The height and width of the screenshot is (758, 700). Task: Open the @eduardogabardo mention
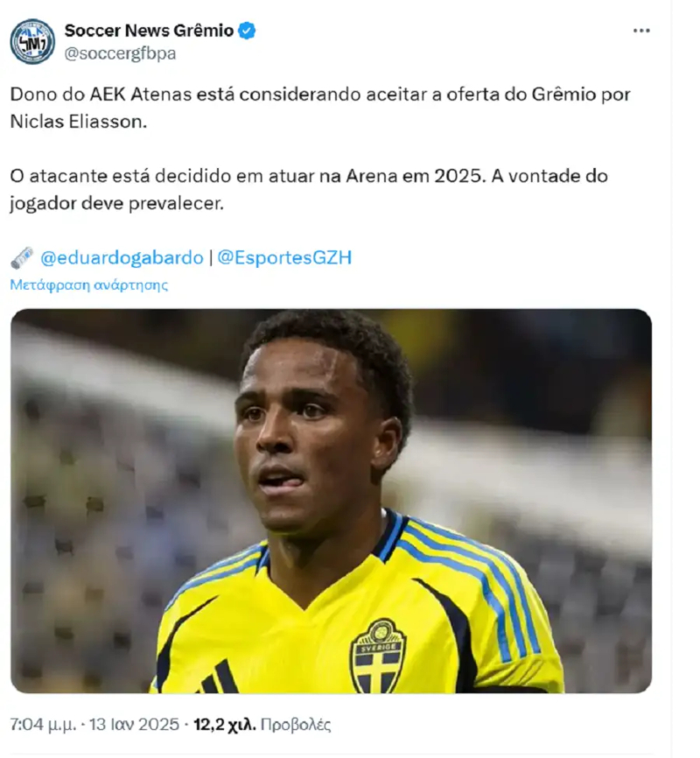[122, 257]
